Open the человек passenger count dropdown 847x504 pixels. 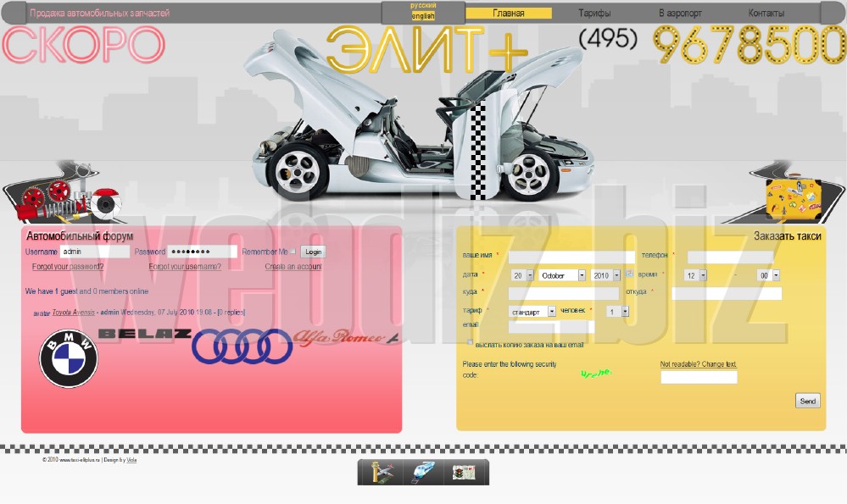coord(617,312)
